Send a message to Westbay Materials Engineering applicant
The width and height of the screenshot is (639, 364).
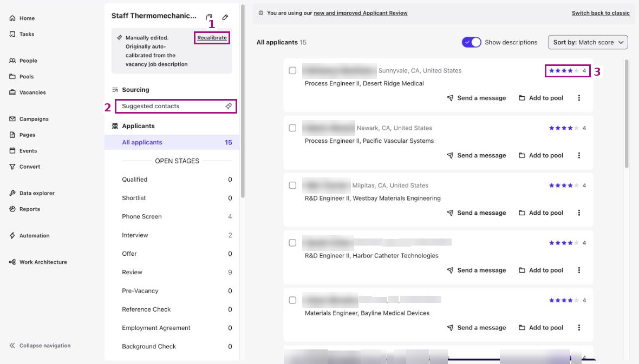pos(477,213)
